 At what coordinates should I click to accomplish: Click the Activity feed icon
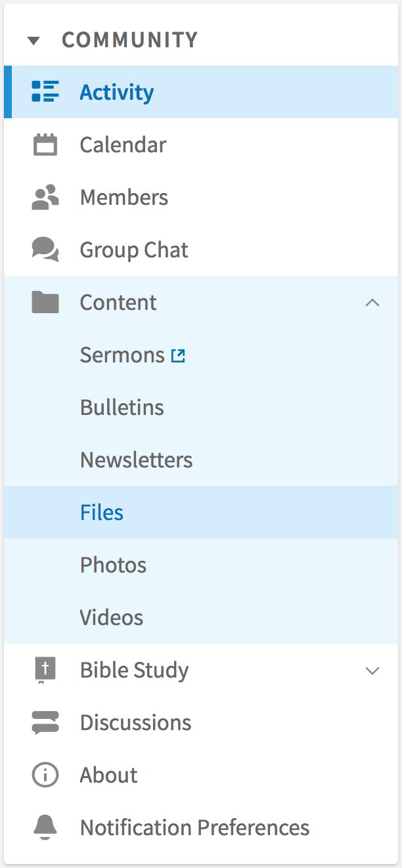point(45,92)
